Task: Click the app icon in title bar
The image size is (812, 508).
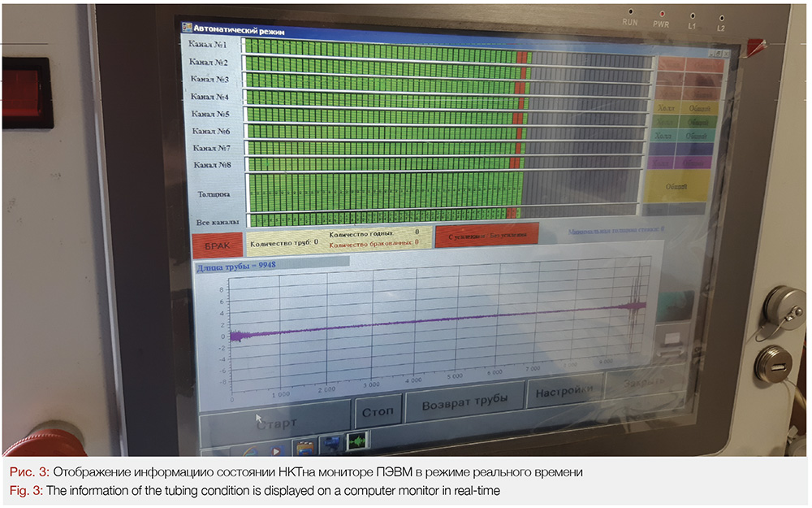Action: [x=185, y=28]
